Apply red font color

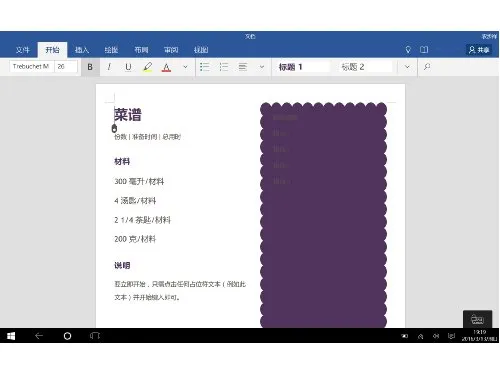[x=166, y=67]
